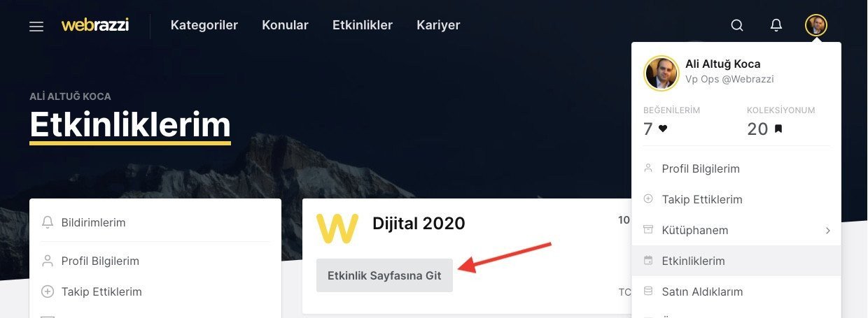Open Kariyer in top navigation
Image resolution: width=868 pixels, height=318 pixels.
pyautogui.click(x=438, y=25)
